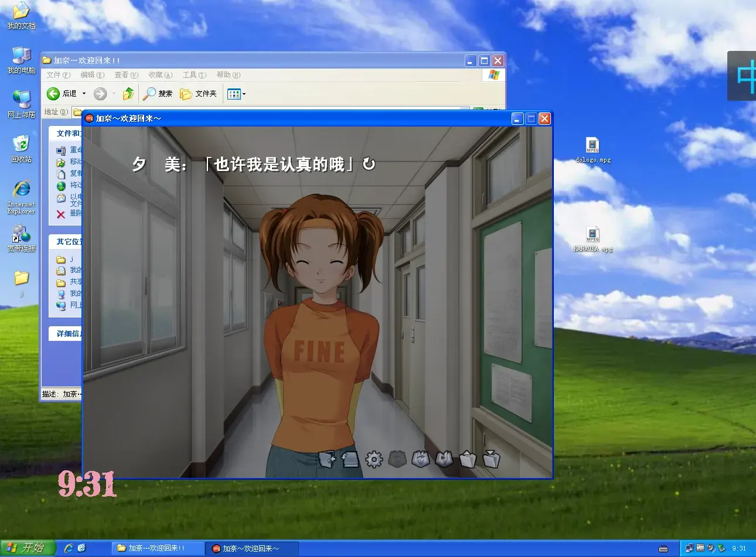The width and height of the screenshot is (756, 557).
Task: Go up one folder level in Explorer
Action: pyautogui.click(x=128, y=94)
